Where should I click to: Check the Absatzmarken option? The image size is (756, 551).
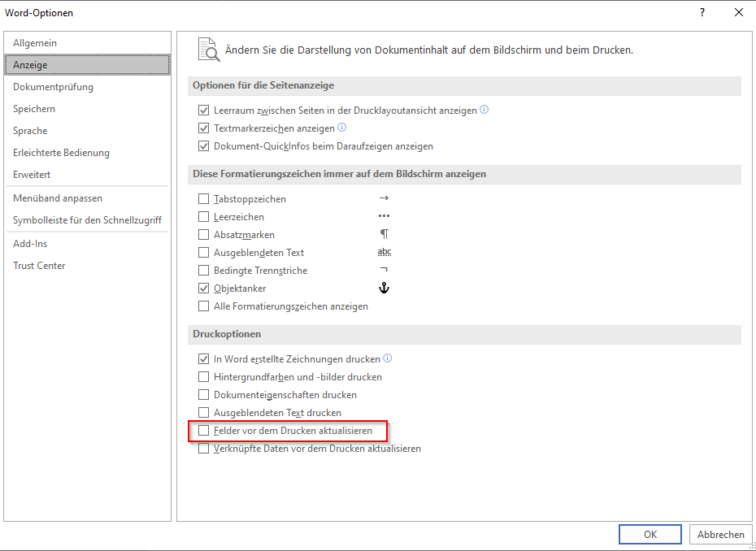203,235
